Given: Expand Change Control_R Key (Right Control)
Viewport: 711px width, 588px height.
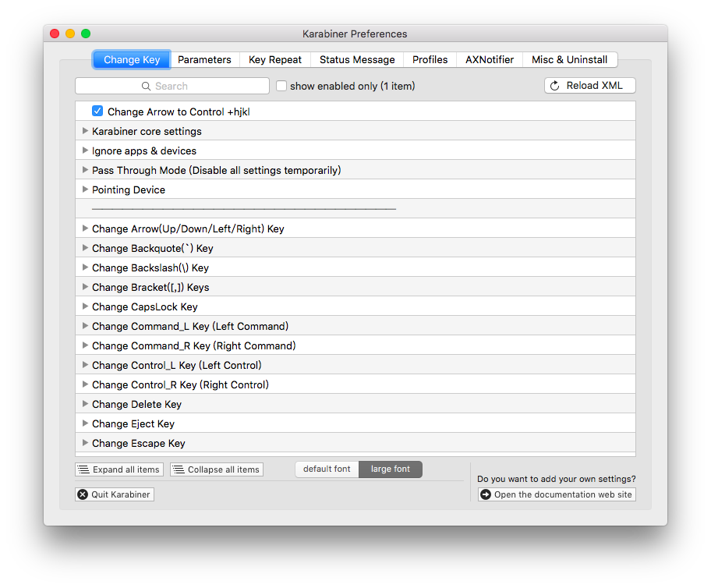Looking at the screenshot, I should tap(85, 384).
